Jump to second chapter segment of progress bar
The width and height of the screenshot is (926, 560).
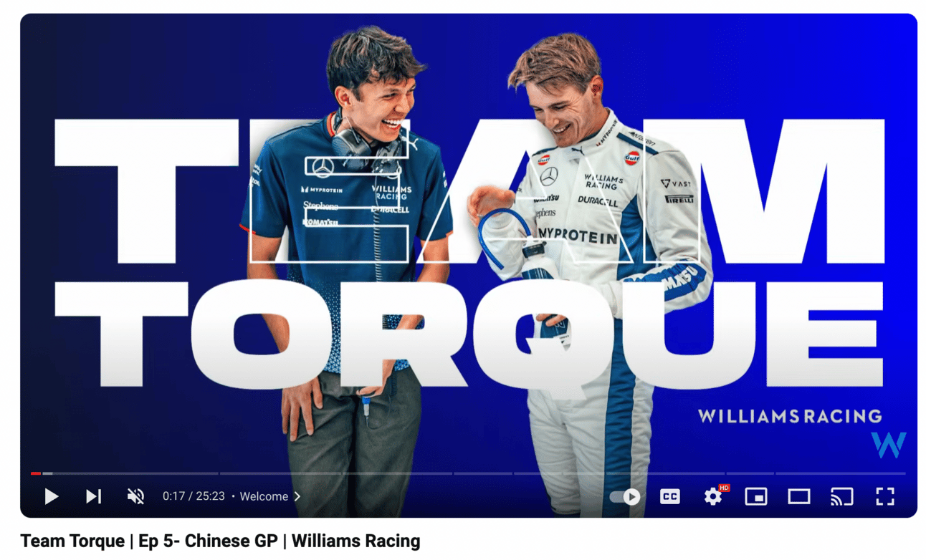(335, 473)
